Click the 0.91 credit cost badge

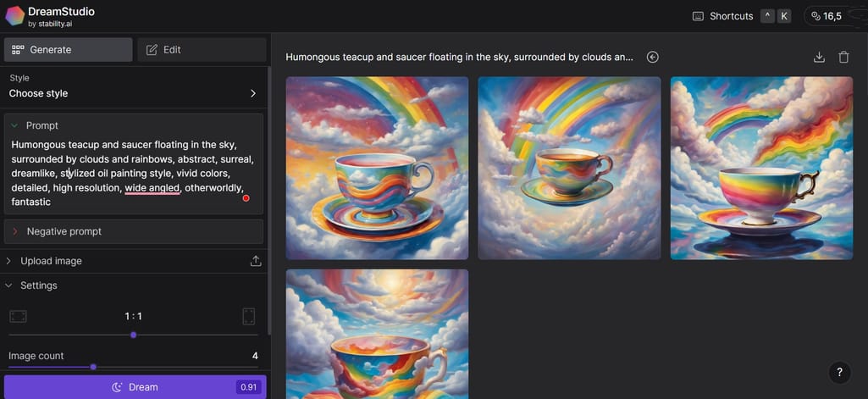(x=249, y=387)
